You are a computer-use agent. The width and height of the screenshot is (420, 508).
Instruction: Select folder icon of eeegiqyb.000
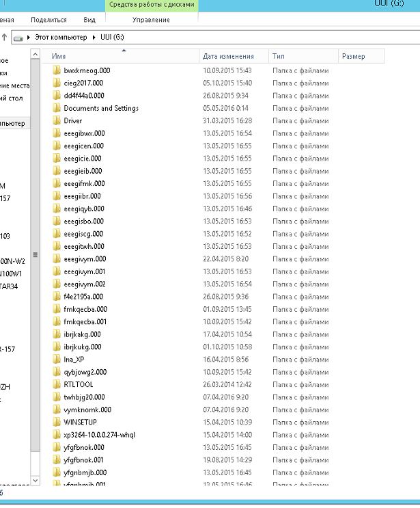point(57,209)
